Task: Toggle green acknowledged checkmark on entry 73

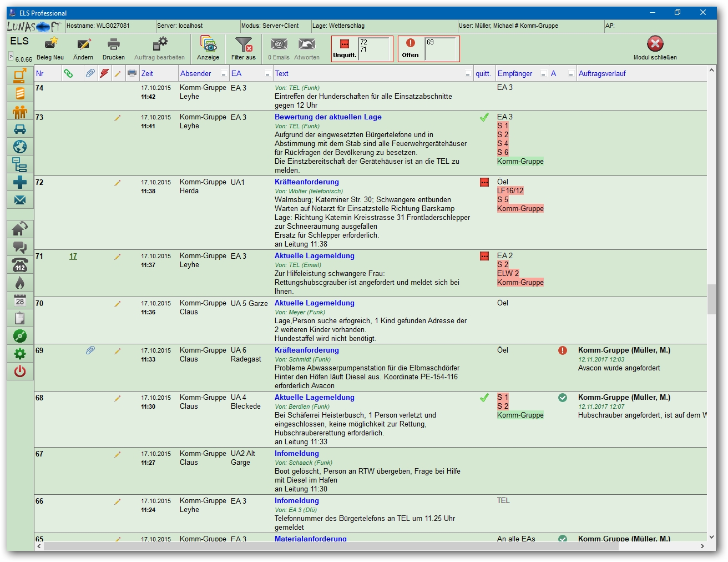Action: 484,117
